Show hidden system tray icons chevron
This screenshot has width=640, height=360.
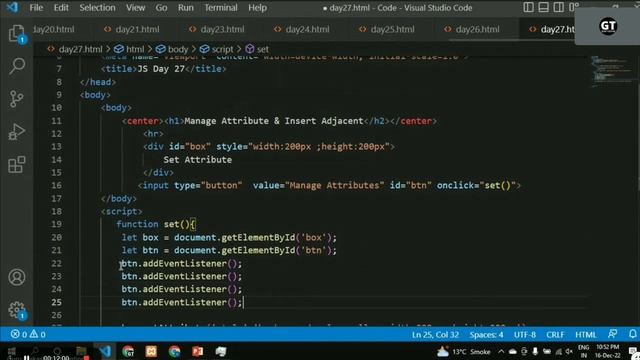click(501, 351)
